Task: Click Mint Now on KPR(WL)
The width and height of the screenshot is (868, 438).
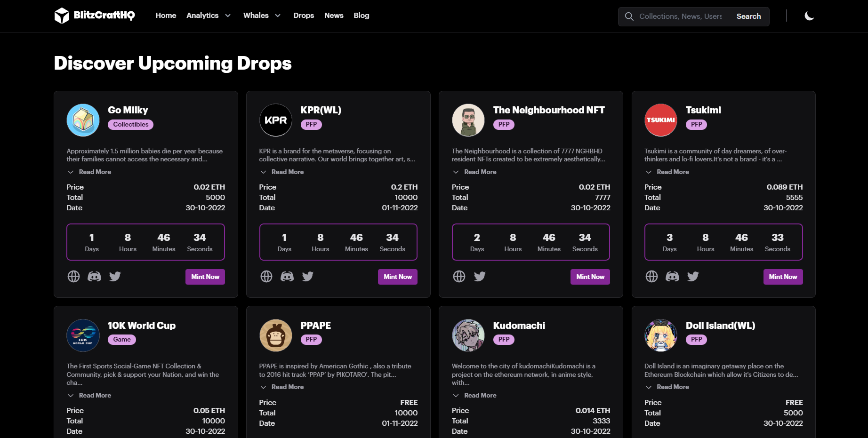Action: 398,277
